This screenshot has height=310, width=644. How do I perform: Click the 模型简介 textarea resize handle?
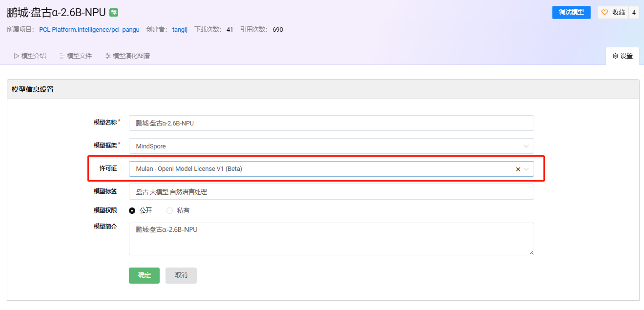[x=531, y=252]
